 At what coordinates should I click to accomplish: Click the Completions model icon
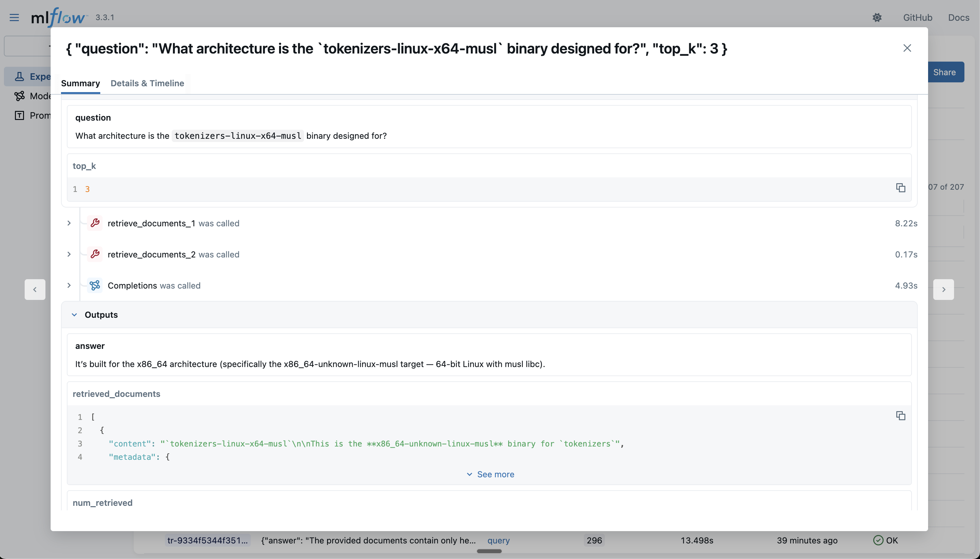point(95,285)
